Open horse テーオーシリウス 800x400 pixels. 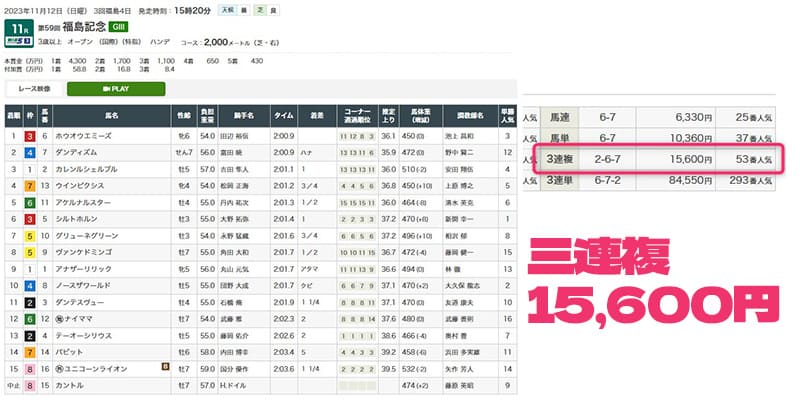pos(83,336)
